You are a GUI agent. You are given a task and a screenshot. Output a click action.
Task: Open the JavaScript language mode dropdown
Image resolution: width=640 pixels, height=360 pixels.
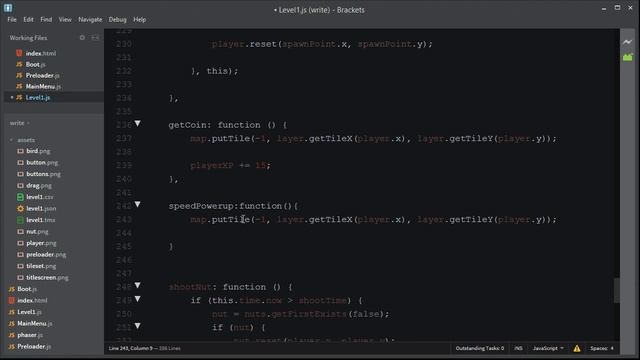(x=548, y=348)
